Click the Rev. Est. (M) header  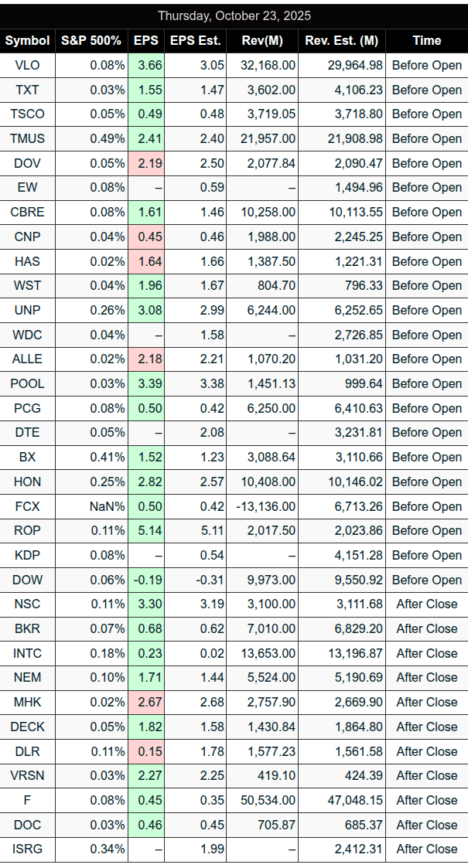click(341, 40)
